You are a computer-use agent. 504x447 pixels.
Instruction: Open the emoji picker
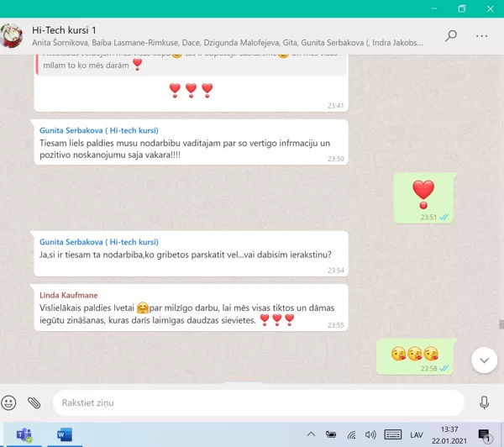click(x=8, y=402)
